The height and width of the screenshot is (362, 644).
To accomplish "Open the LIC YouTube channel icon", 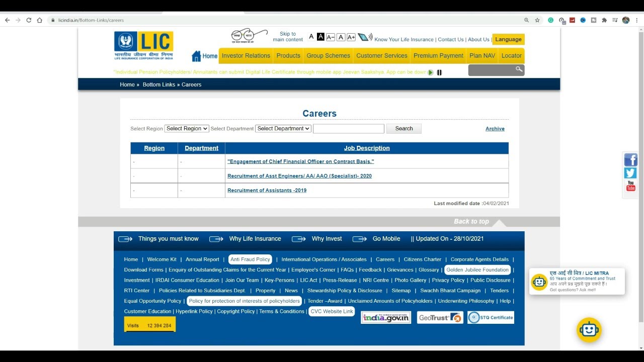I will click(x=630, y=187).
